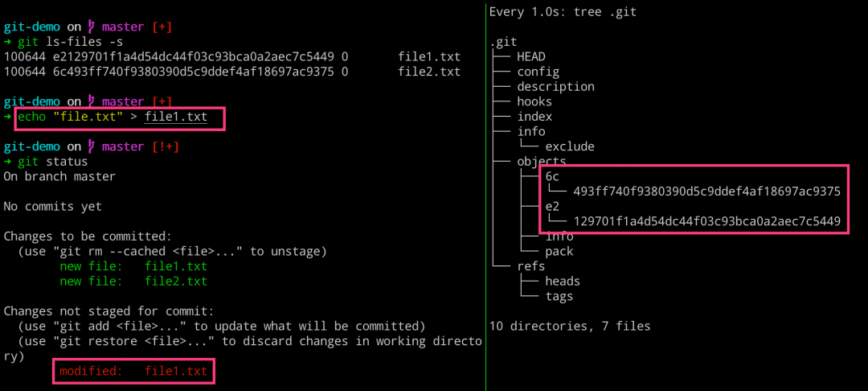Click the first git-demo prompt name at top

click(31, 27)
